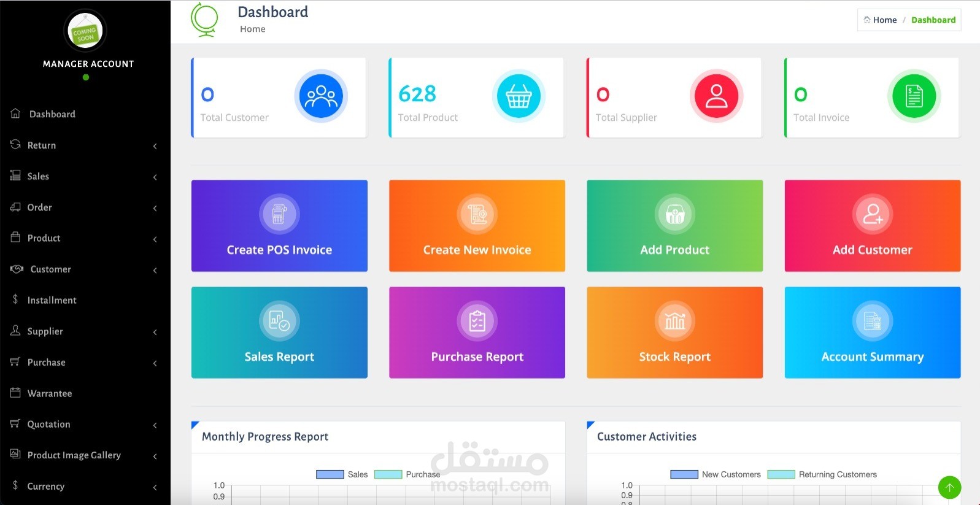Click the Add Product button label
The width and height of the screenshot is (980, 505).
675,250
